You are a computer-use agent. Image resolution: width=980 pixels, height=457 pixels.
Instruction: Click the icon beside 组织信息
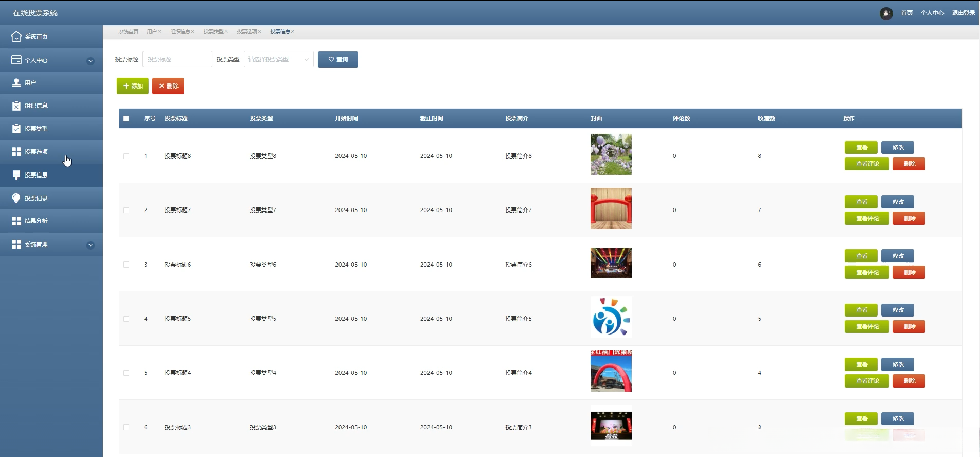click(16, 106)
